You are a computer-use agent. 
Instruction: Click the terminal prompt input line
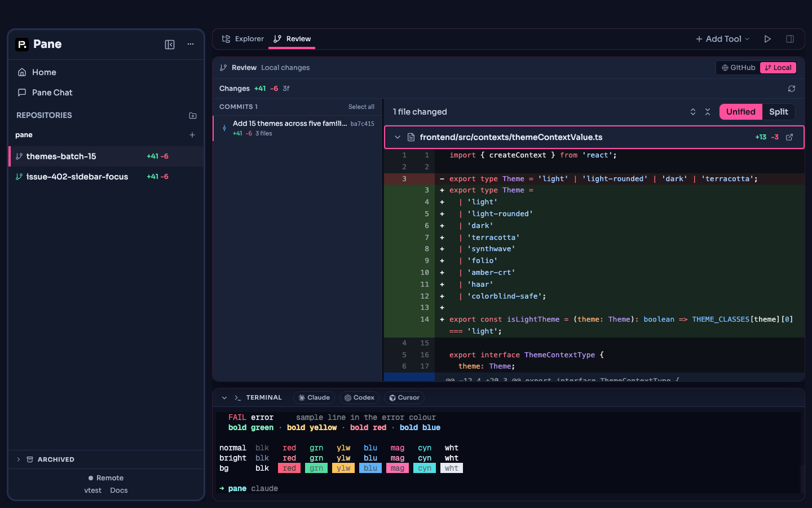coord(509,489)
